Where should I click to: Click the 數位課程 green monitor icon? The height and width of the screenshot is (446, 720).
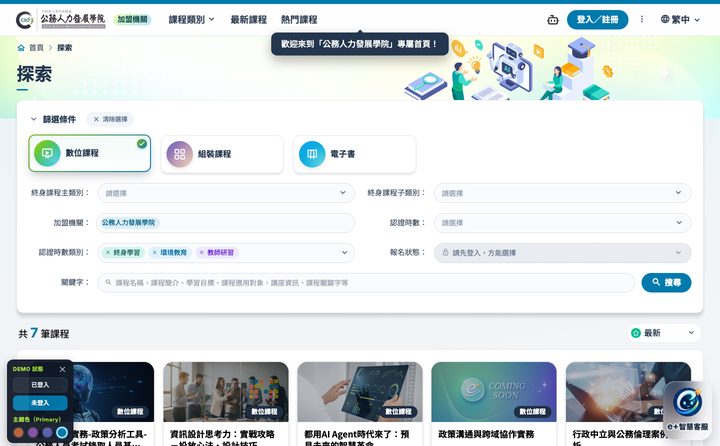click(x=47, y=153)
